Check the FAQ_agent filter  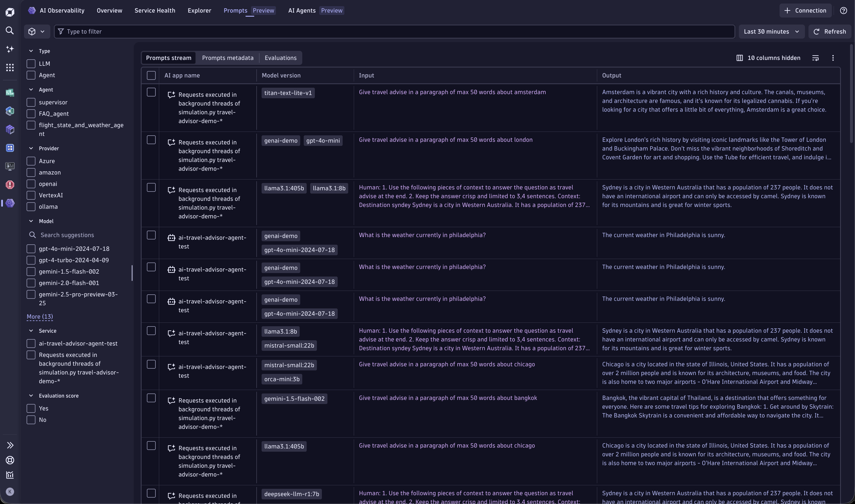tap(31, 114)
